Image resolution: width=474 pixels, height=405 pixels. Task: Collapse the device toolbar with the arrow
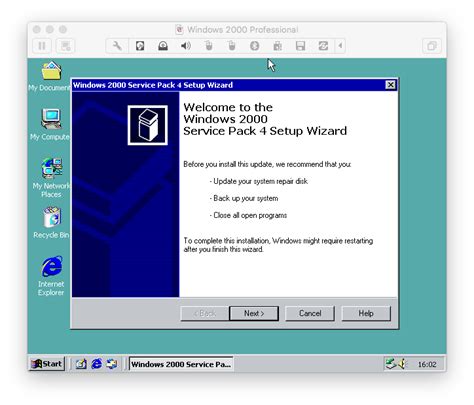[340, 46]
